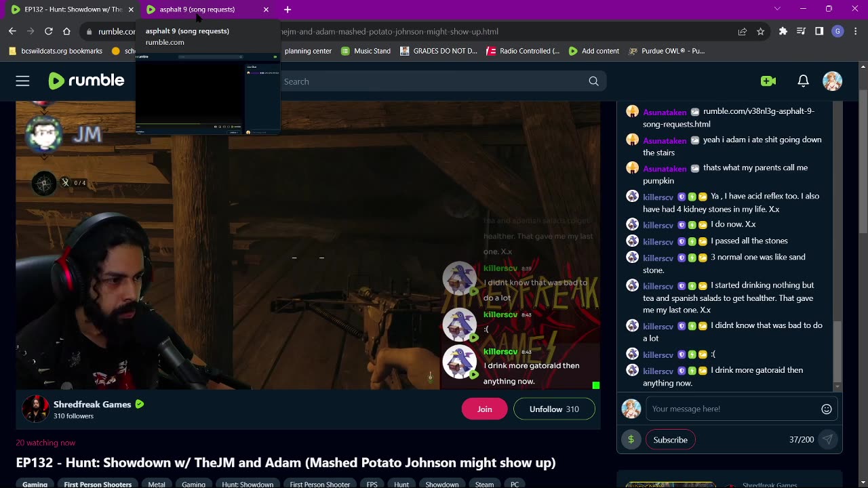The height and width of the screenshot is (488, 868).
Task: Open the browser side panel icon
Action: [819, 31]
